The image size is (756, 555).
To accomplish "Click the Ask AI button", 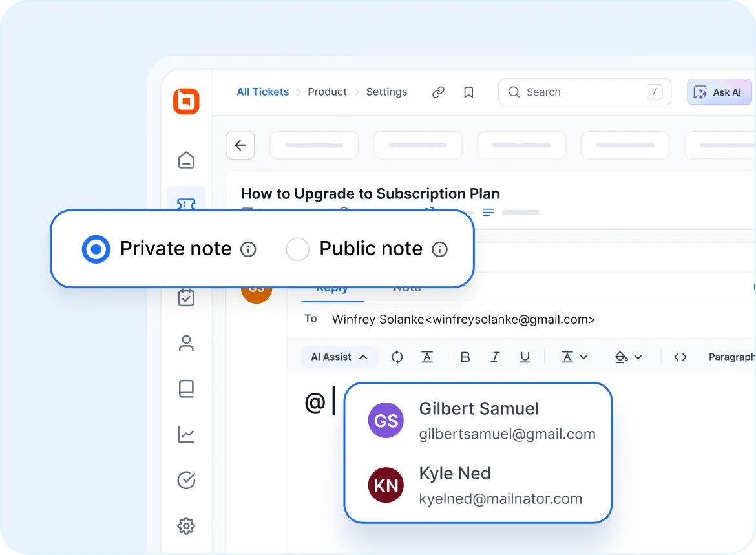I will tap(719, 92).
